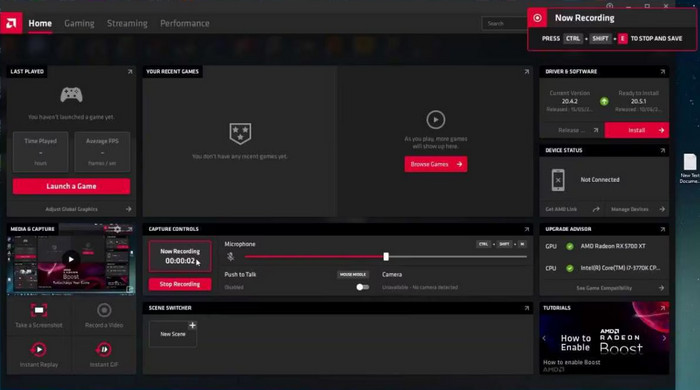The width and height of the screenshot is (700, 390).
Task: Expand the Your Recent Games panel
Action: pos(527,71)
